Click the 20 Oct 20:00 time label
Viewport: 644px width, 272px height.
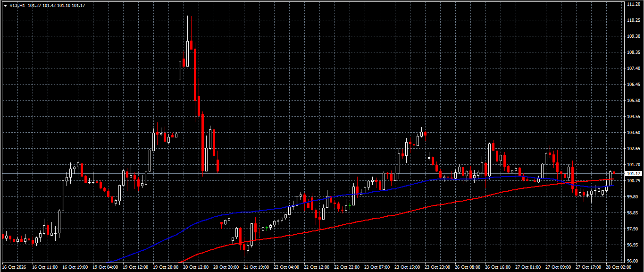(226, 267)
